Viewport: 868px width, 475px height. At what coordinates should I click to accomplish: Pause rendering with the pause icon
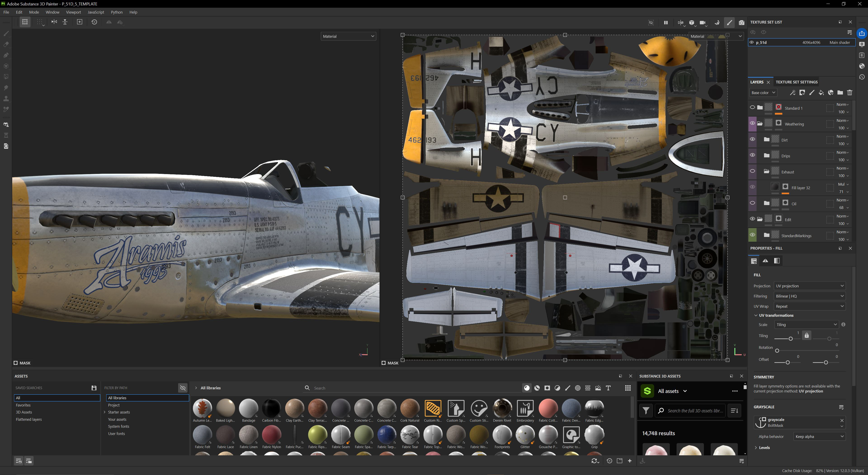pyautogui.click(x=666, y=23)
